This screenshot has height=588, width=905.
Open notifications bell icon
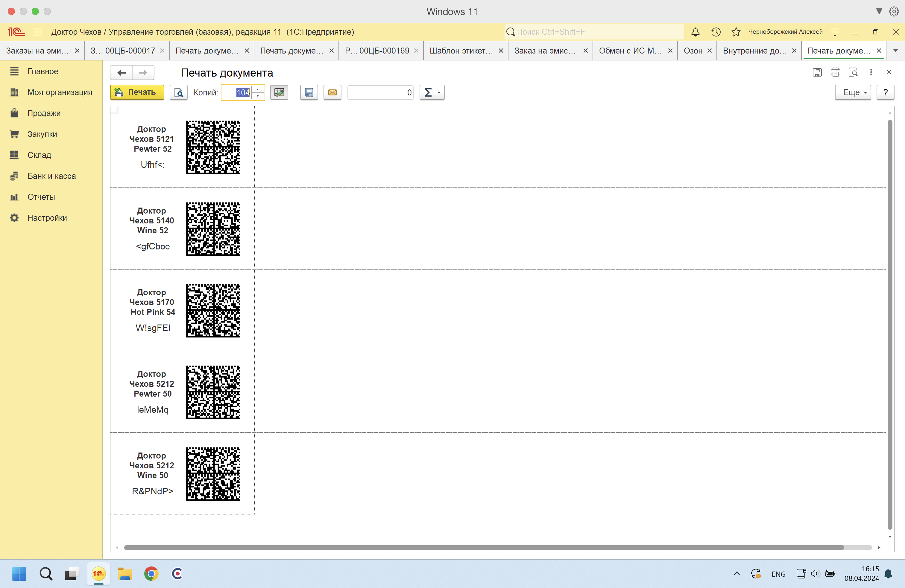[x=695, y=32]
